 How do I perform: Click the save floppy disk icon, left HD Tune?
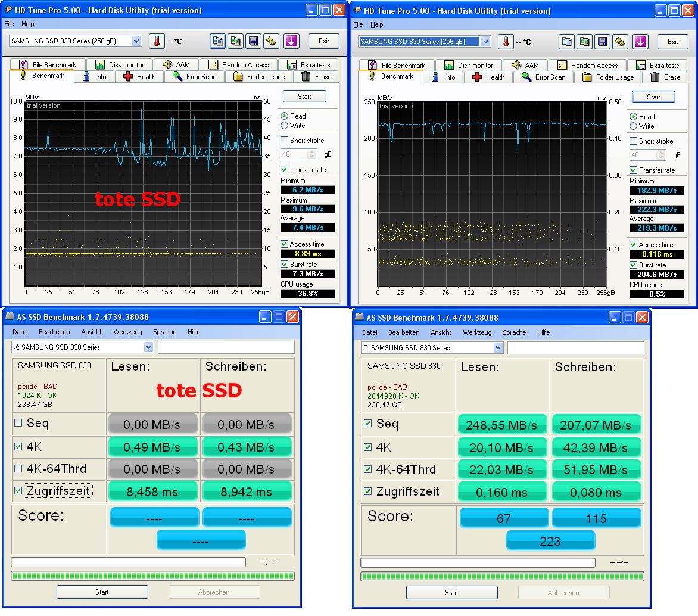[253, 41]
